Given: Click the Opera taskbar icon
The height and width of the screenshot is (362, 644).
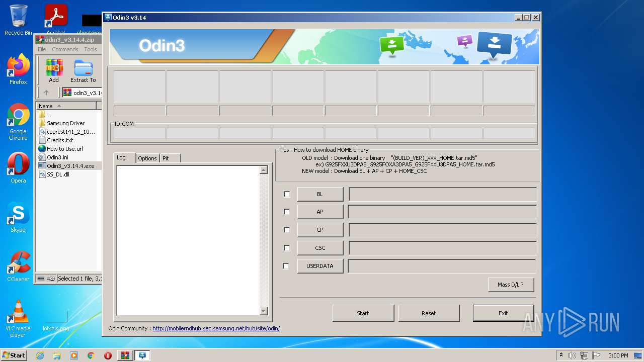Looking at the screenshot, I should (108, 355).
